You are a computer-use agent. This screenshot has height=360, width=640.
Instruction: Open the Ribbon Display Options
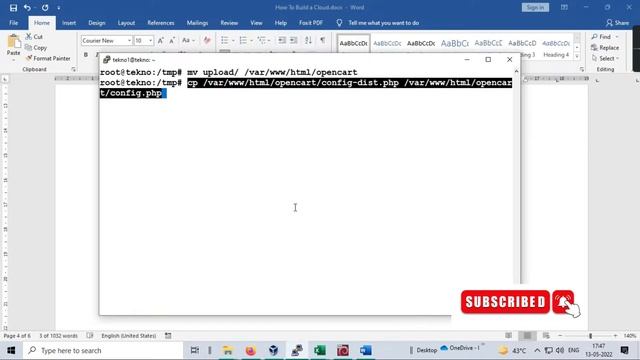[x=564, y=7]
